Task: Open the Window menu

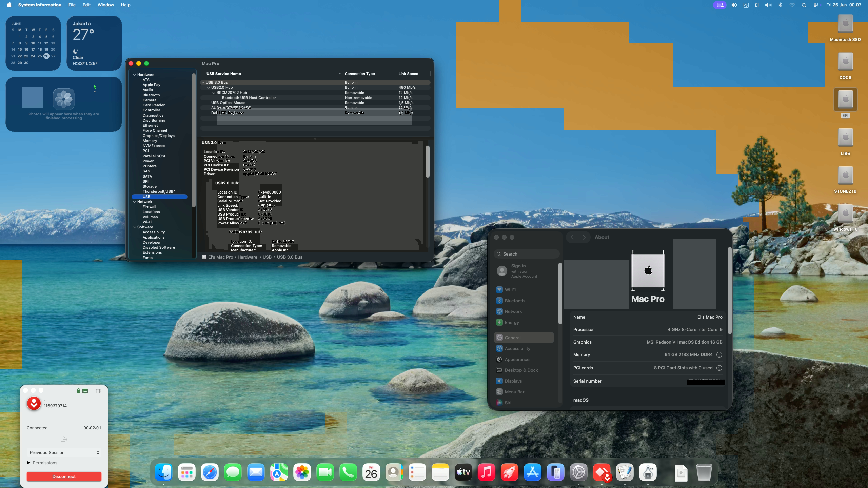Action: coord(106,5)
